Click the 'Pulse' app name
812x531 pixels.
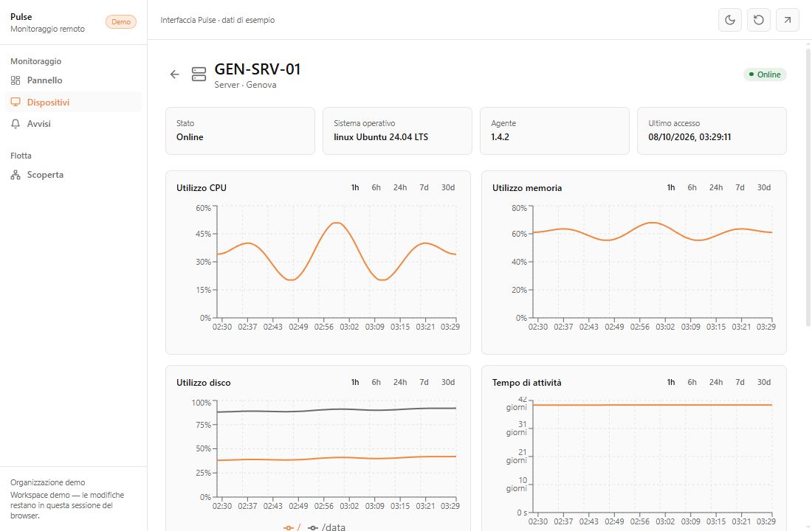[21, 16]
